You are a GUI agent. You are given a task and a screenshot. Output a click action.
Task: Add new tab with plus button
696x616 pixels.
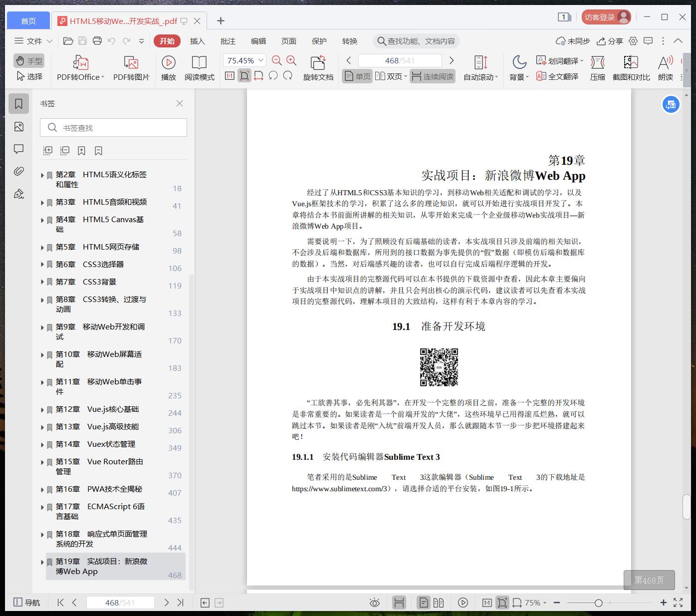pyautogui.click(x=221, y=20)
